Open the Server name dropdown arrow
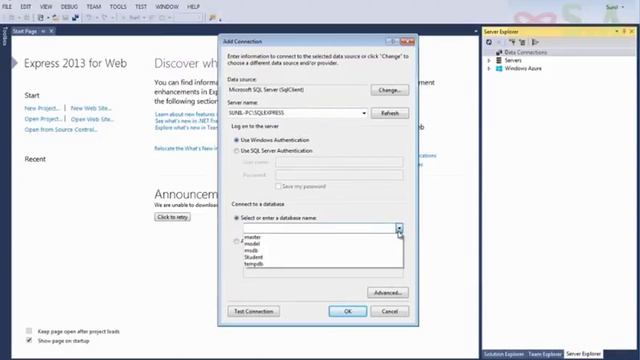The image size is (640, 360). click(364, 113)
